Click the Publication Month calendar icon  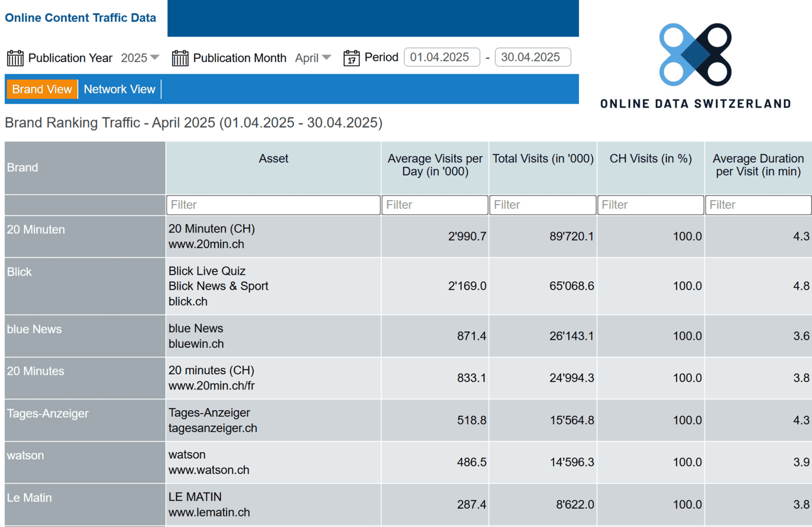(180, 58)
